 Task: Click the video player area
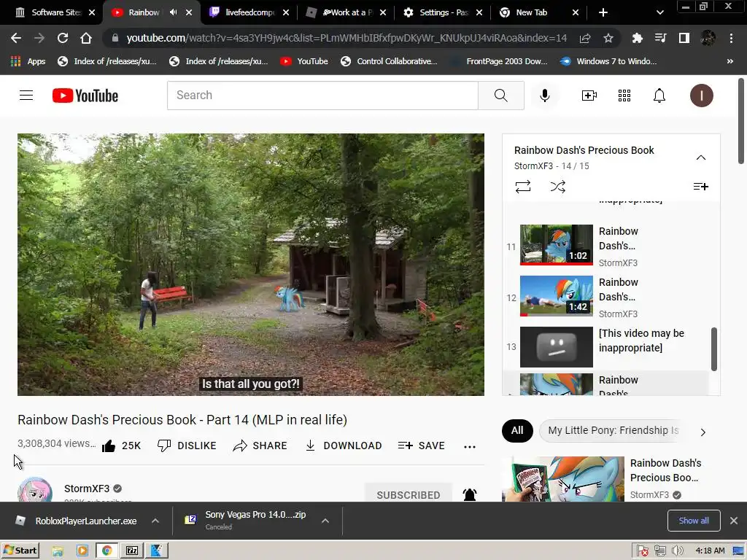tap(251, 264)
